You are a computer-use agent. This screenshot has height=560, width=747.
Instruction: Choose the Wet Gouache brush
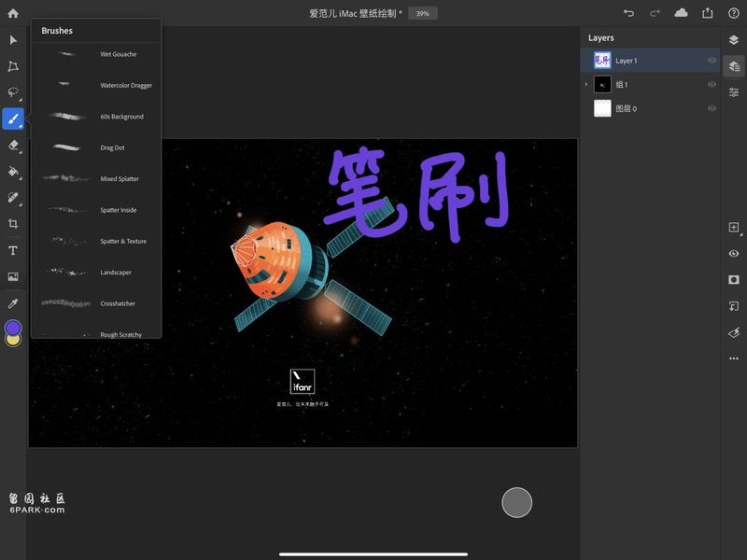(96, 54)
